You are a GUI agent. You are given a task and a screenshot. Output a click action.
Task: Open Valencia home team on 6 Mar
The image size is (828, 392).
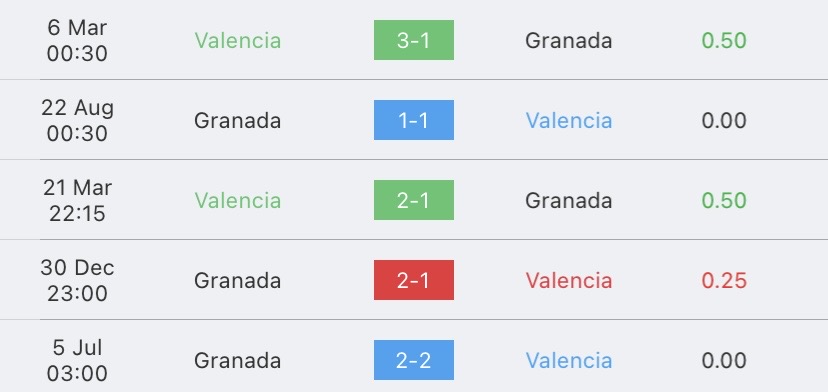pos(238,41)
